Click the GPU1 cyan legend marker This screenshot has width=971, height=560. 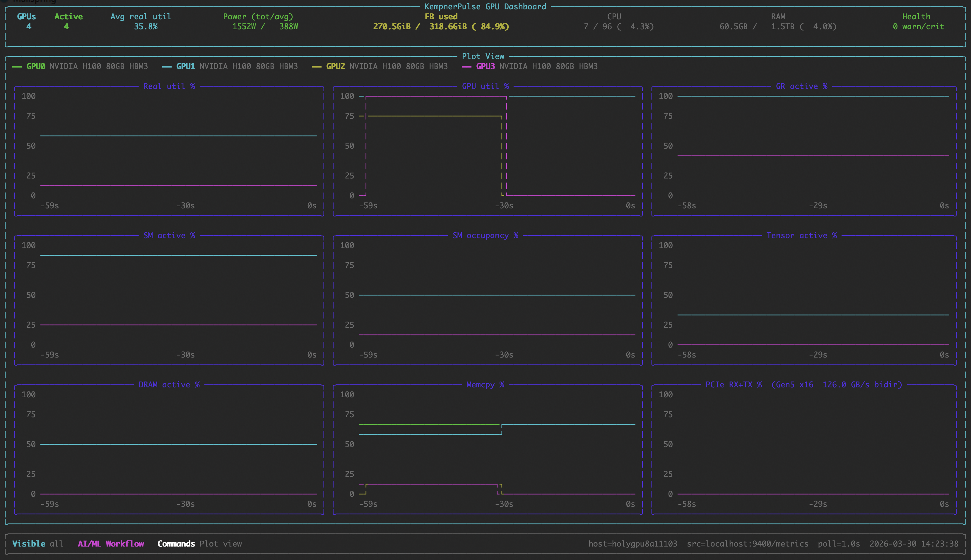pyautogui.click(x=166, y=66)
